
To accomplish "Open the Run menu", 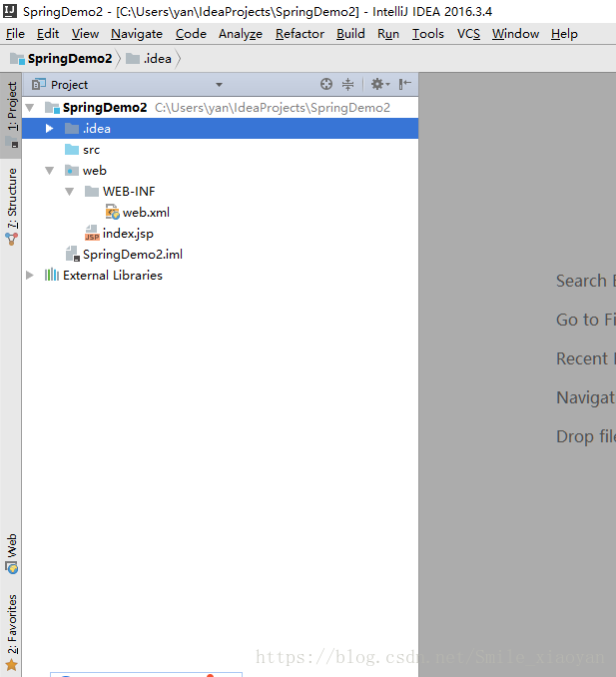I will click(x=388, y=34).
